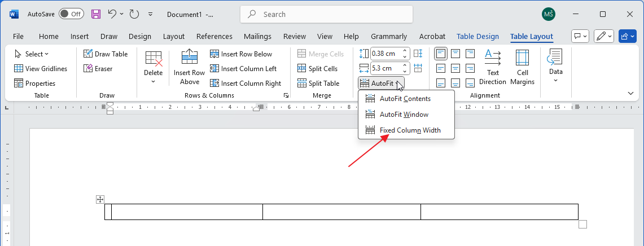Click the Save icon in title bar
The height and width of the screenshot is (246, 644).
click(x=96, y=14)
